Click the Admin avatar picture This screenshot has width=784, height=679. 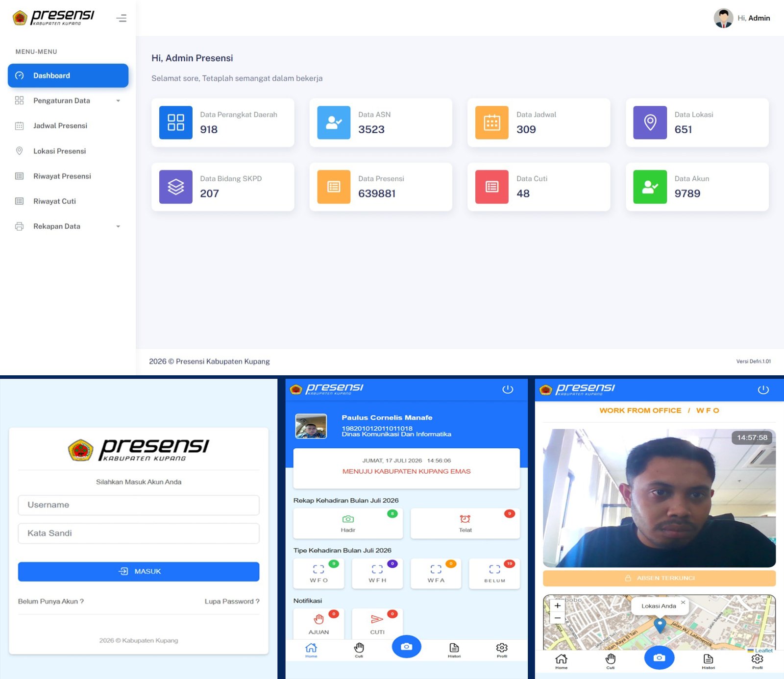point(723,18)
